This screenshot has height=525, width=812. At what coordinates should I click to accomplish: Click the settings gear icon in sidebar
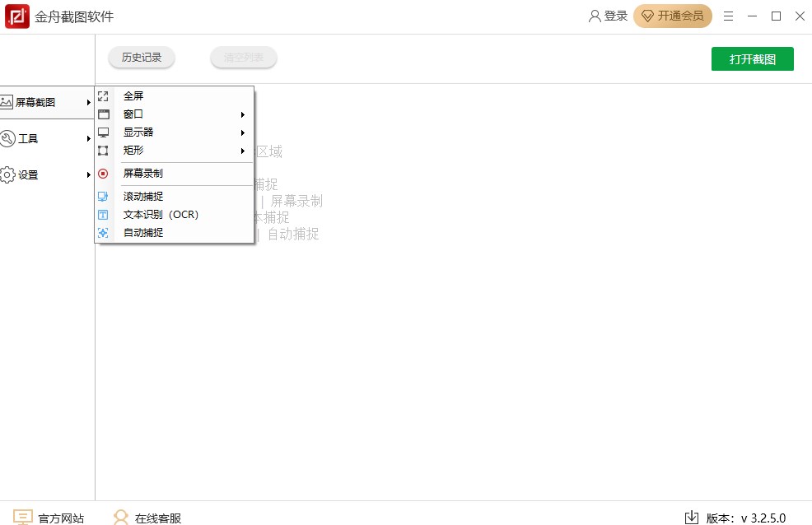pos(7,174)
